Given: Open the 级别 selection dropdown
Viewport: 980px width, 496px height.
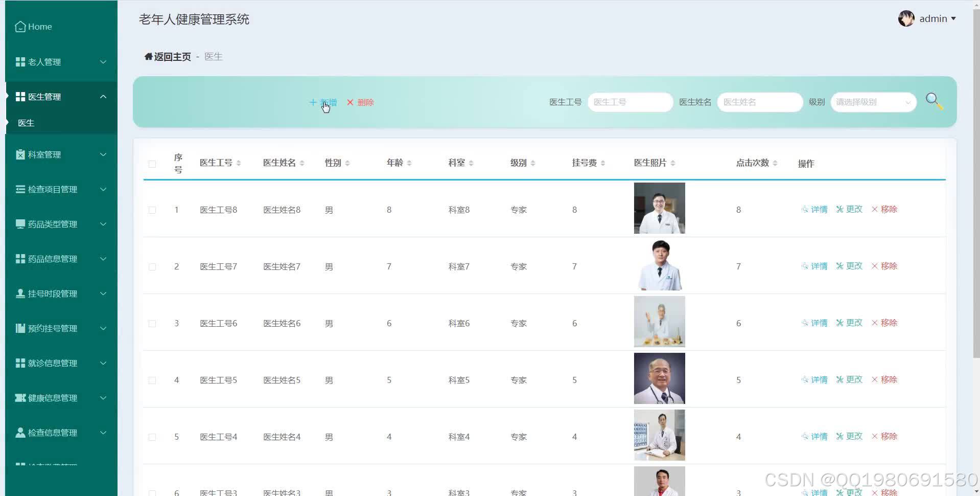Looking at the screenshot, I should click(872, 102).
